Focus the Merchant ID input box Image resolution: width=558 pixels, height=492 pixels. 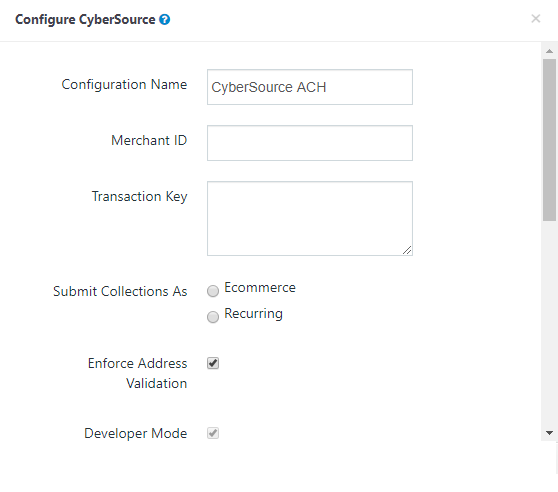click(310, 143)
